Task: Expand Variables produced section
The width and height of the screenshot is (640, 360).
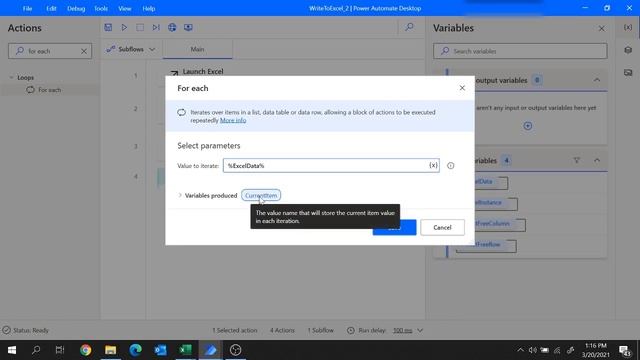Action: [180, 195]
